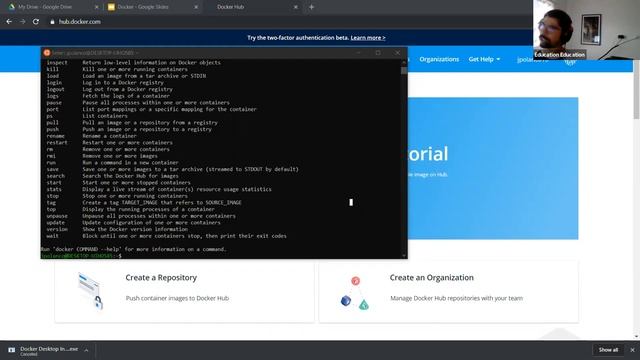640x360 pixels.
Task: Click the 'push' command row text
Action: point(129,129)
